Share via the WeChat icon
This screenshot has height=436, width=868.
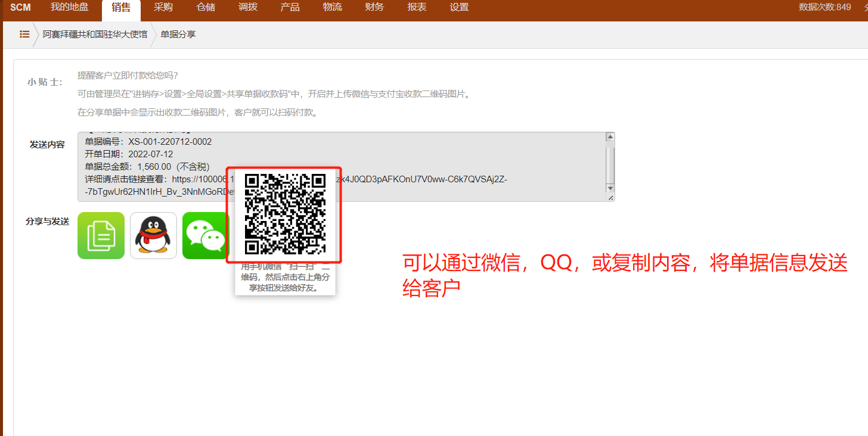click(205, 235)
